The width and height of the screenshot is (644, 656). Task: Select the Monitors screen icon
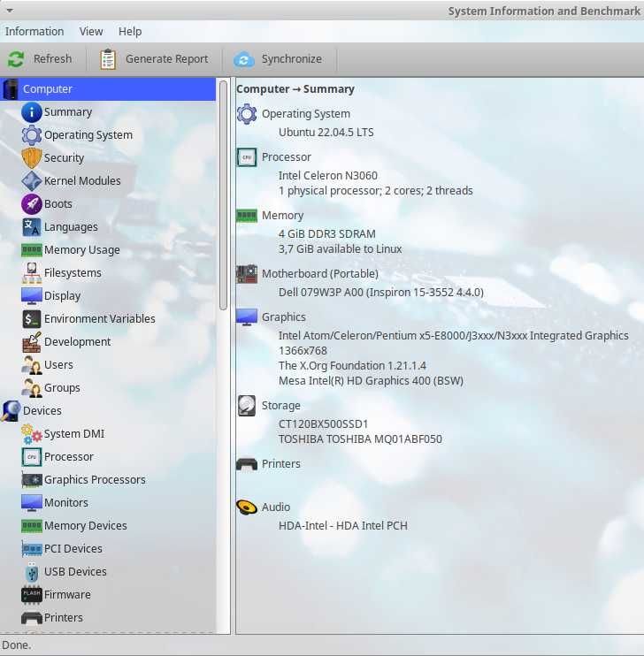(32, 503)
